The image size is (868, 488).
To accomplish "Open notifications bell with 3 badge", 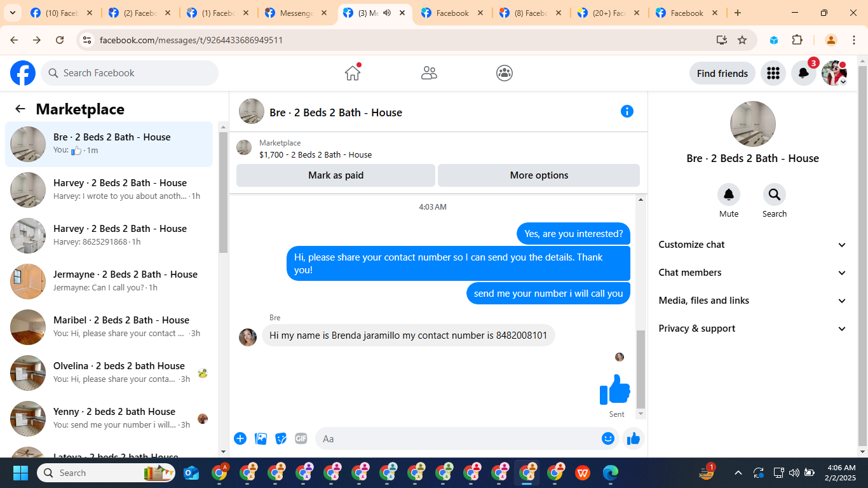I will coord(804,73).
